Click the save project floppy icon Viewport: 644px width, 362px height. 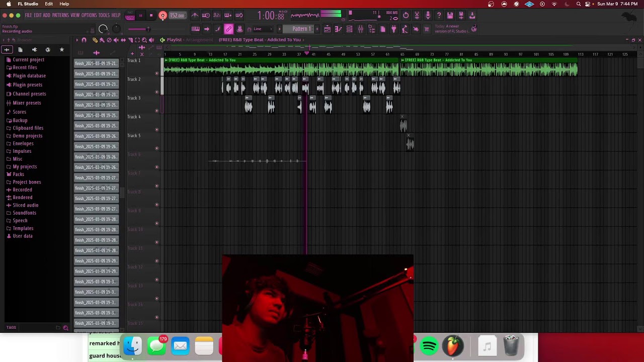pos(450,16)
